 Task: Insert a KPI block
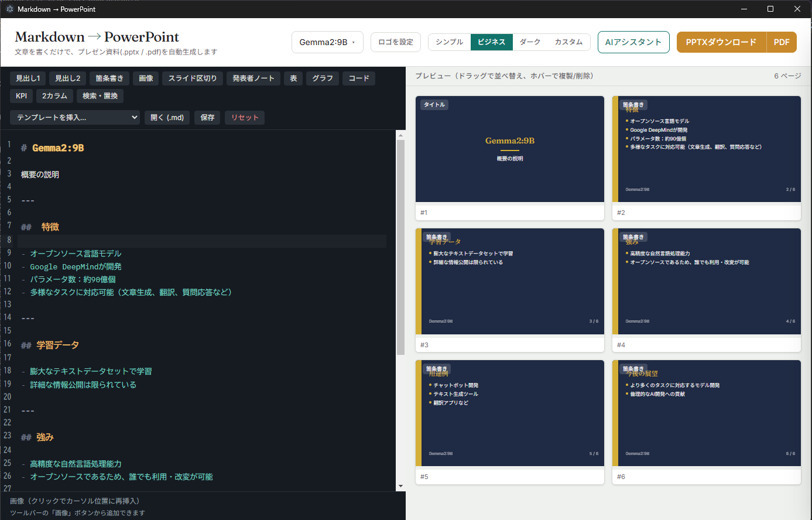click(22, 96)
